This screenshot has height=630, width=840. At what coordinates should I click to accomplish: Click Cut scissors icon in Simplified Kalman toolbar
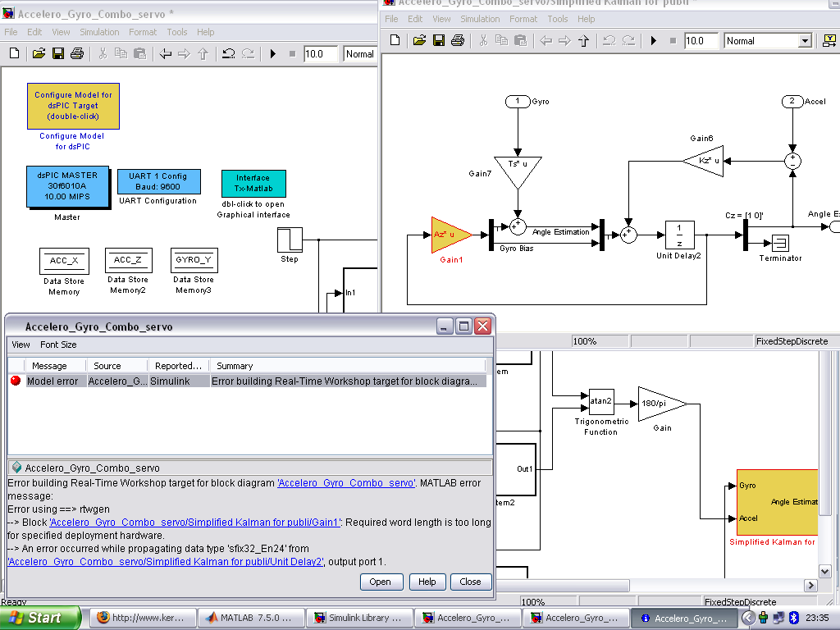tap(483, 40)
